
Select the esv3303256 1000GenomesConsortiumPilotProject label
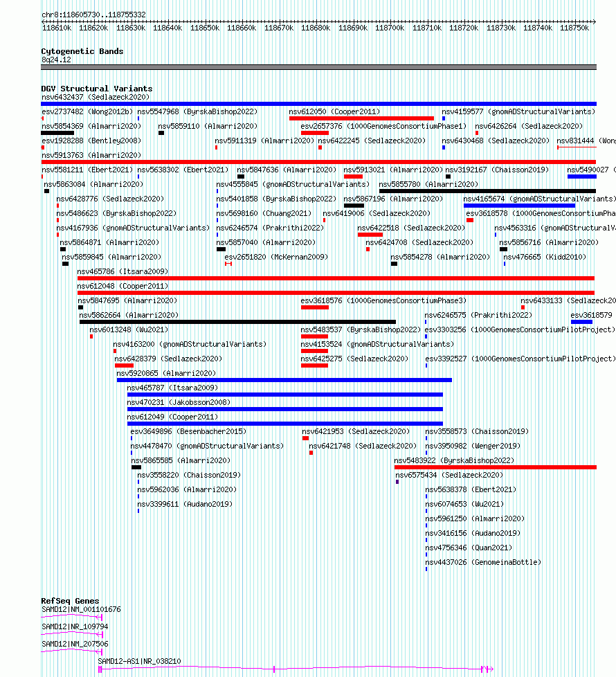point(520,330)
